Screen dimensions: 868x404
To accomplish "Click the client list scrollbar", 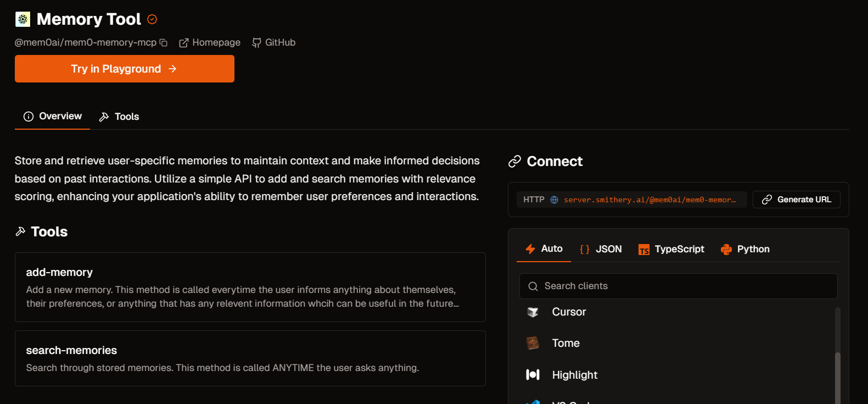I will [x=838, y=378].
